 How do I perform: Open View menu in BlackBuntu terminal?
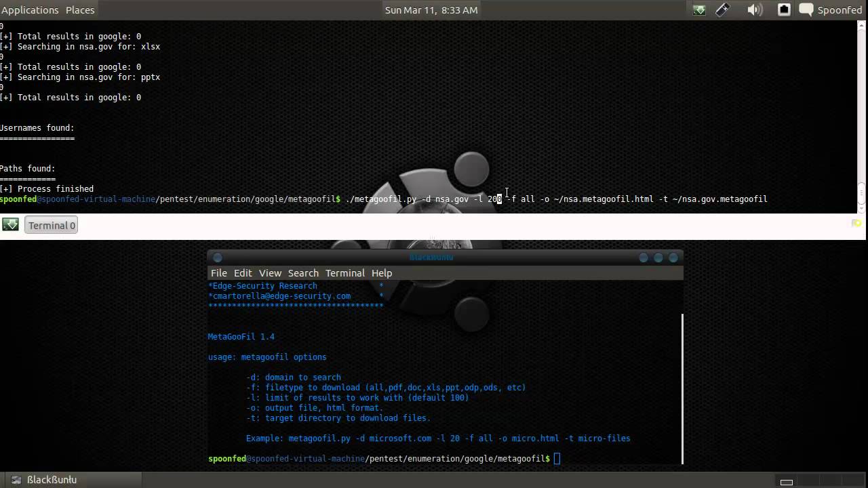(270, 273)
